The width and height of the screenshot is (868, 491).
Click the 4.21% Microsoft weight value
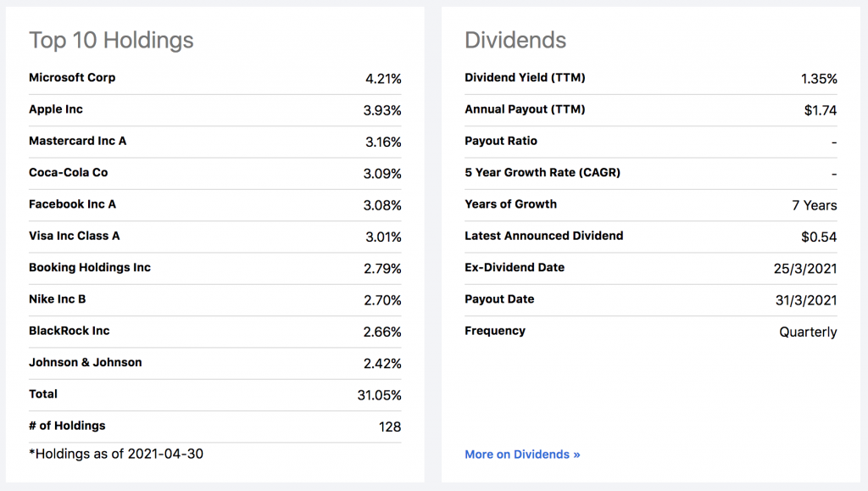click(x=383, y=79)
